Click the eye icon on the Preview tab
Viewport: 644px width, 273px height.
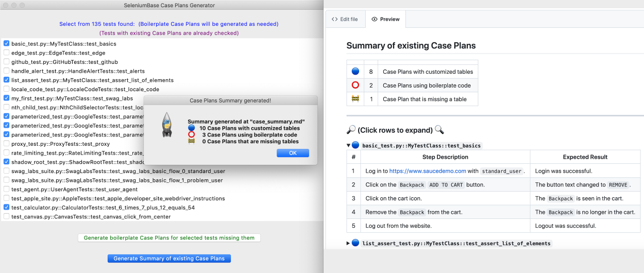(375, 19)
